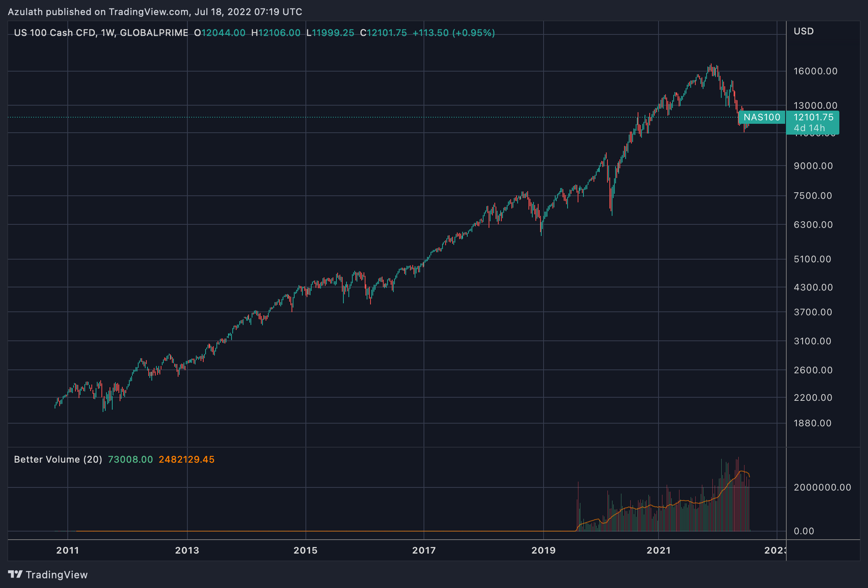This screenshot has height=588, width=868.
Task: Click the orange volume moving-average line peak
Action: tap(741, 471)
